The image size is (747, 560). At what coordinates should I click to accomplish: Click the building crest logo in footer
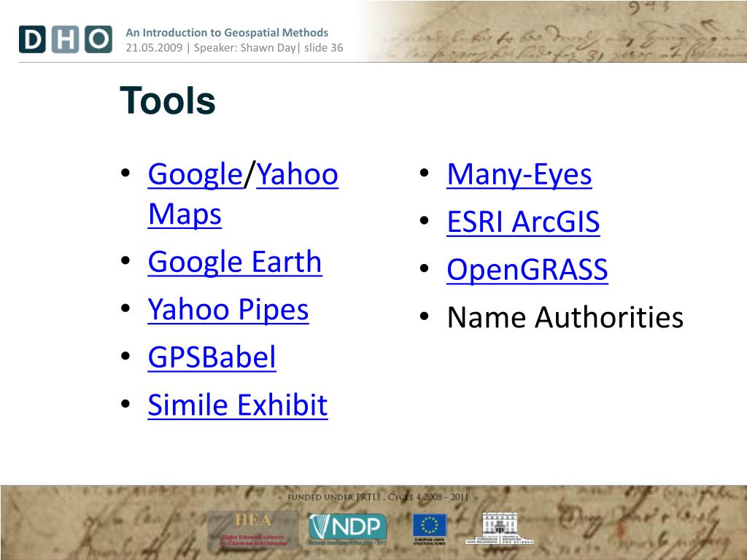click(499, 528)
